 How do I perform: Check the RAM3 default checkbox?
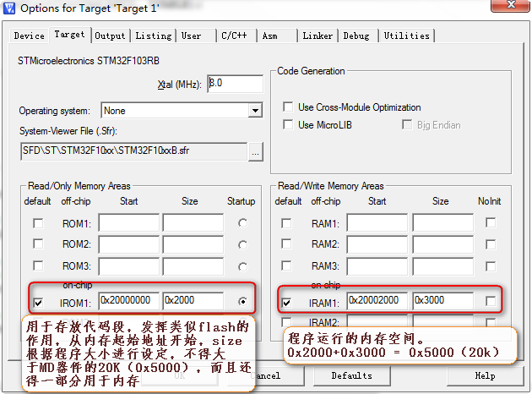[286, 265]
